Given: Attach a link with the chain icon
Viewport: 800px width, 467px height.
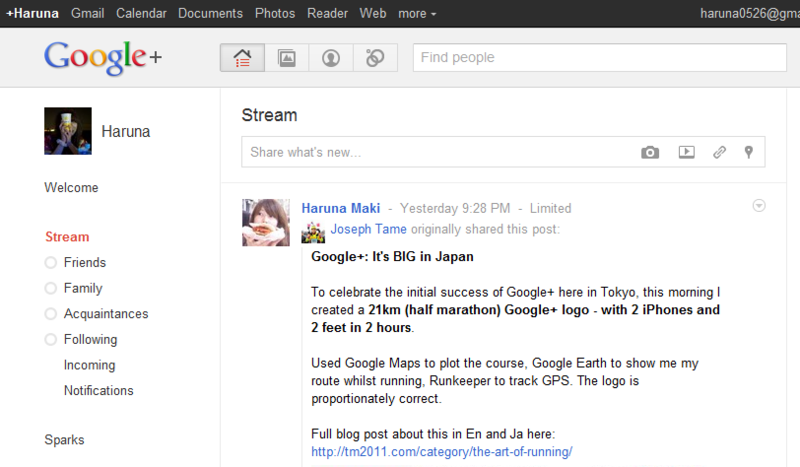Looking at the screenshot, I should point(719,152).
